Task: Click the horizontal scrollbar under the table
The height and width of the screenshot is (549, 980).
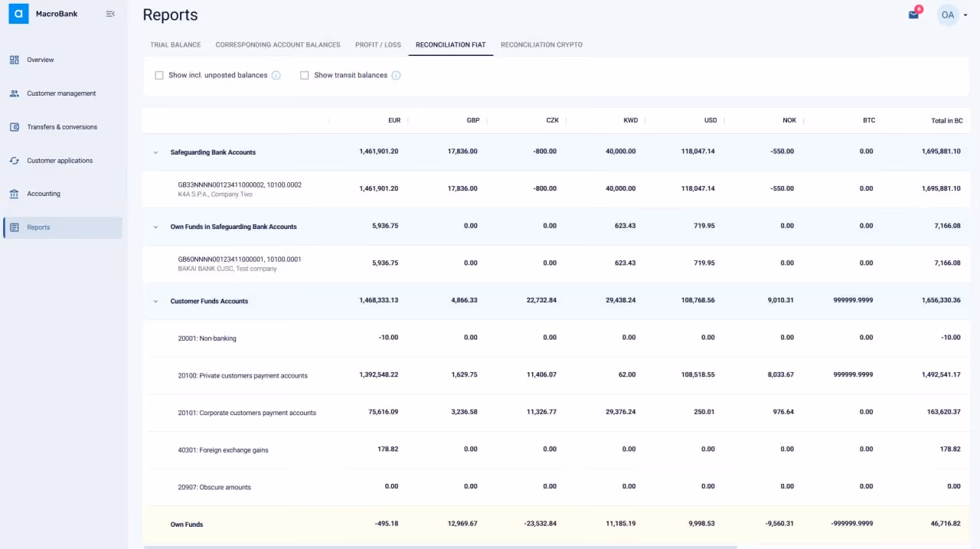Action: (x=440, y=547)
